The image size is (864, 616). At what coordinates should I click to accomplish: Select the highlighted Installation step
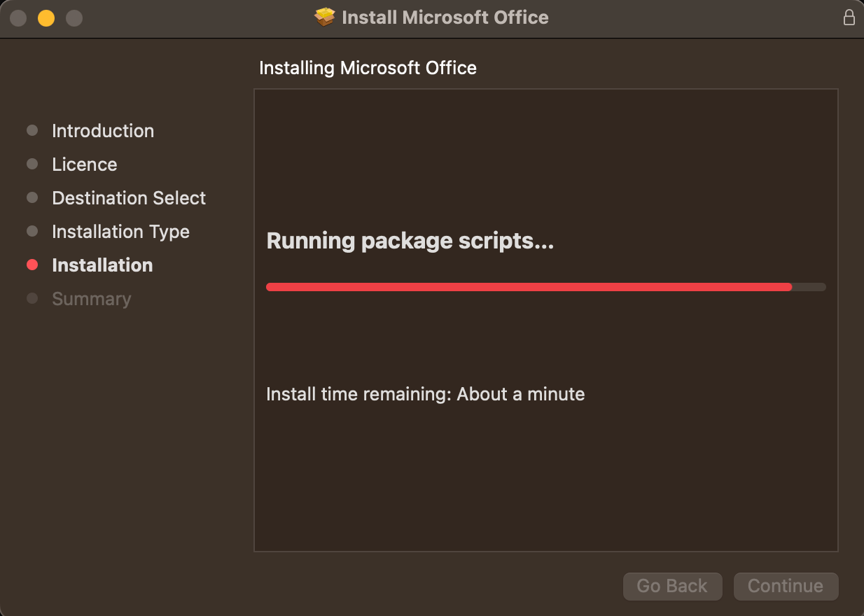tap(102, 265)
